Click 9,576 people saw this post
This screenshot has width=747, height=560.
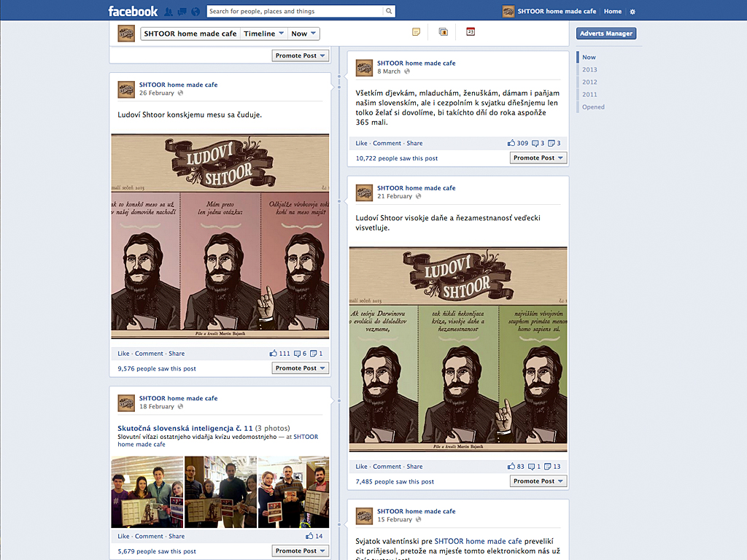157,368
